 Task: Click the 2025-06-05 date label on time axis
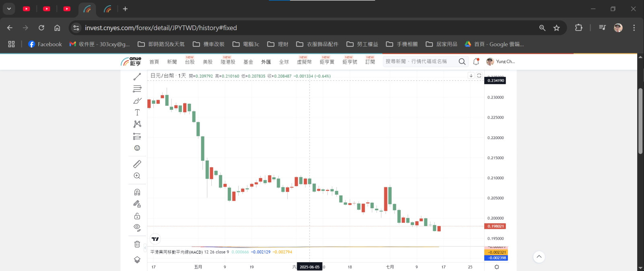[310, 267]
